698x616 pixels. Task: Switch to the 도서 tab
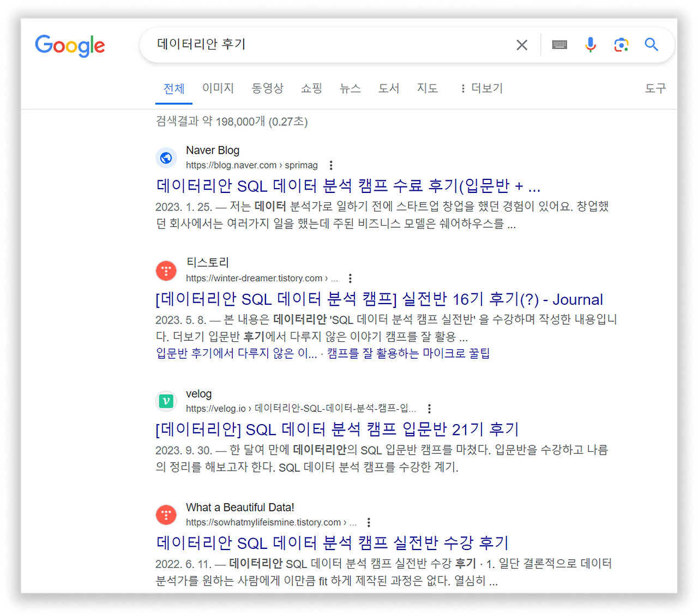click(389, 88)
